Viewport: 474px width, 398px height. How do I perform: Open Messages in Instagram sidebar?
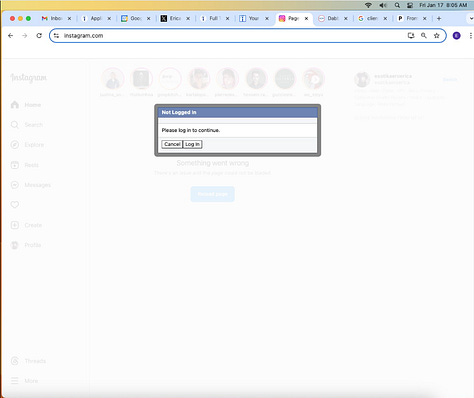31,185
